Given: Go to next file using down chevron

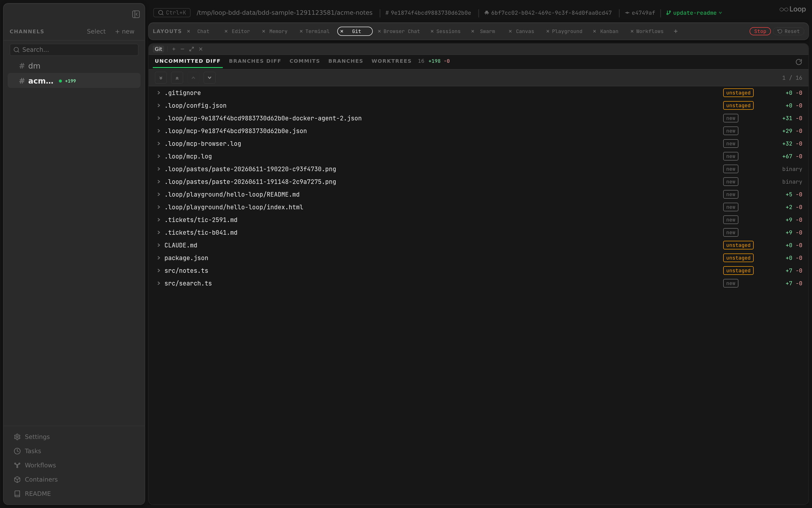Looking at the screenshot, I should coord(209,78).
